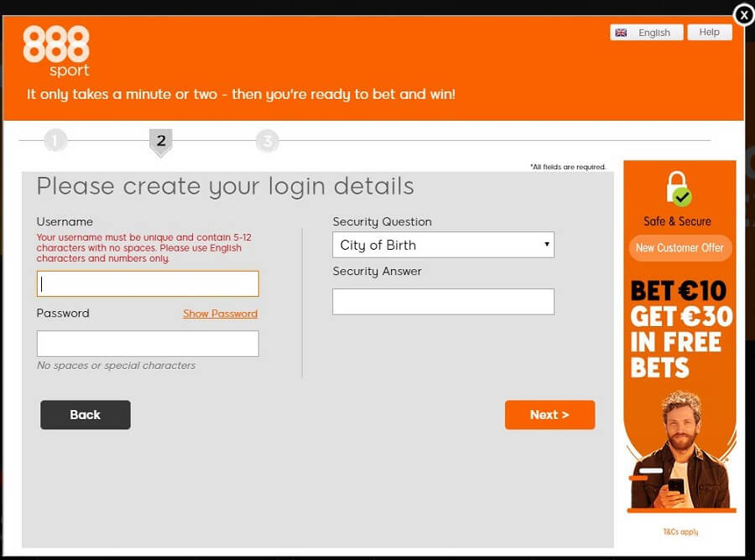This screenshot has height=560, width=755.
Task: Click the "Security Answer" label
Action: (377, 272)
